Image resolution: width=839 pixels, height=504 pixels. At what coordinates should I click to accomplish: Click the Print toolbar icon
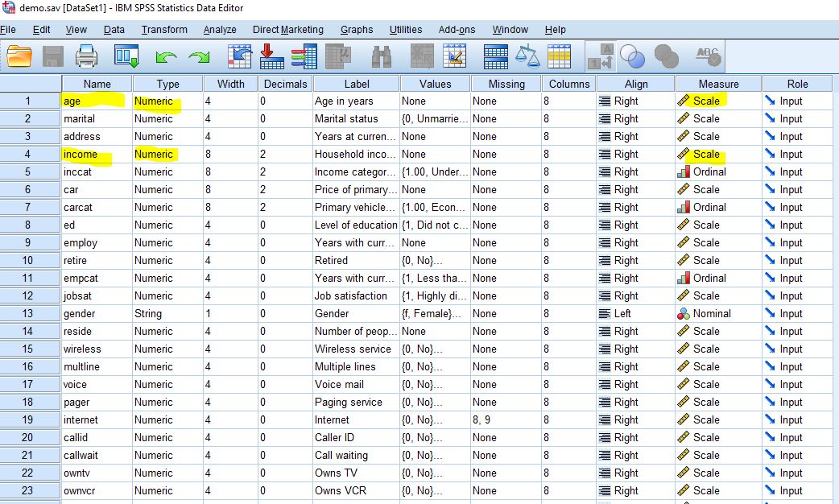[87, 56]
